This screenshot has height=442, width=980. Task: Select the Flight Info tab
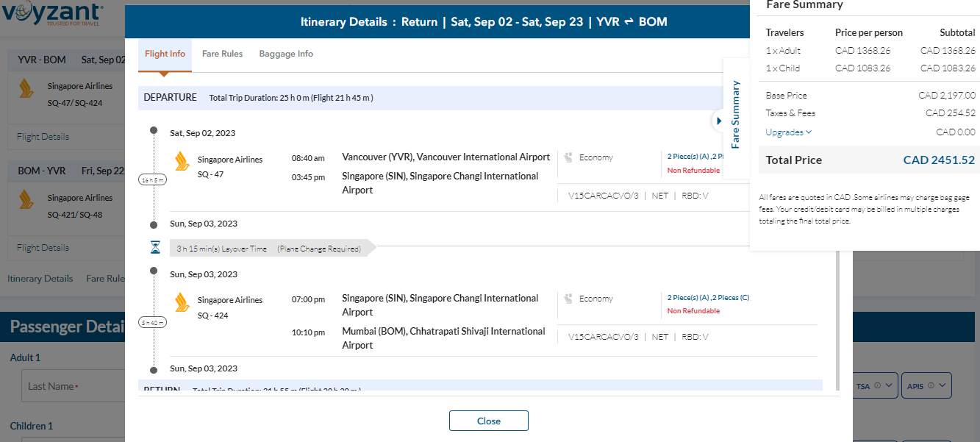pyautogui.click(x=165, y=54)
